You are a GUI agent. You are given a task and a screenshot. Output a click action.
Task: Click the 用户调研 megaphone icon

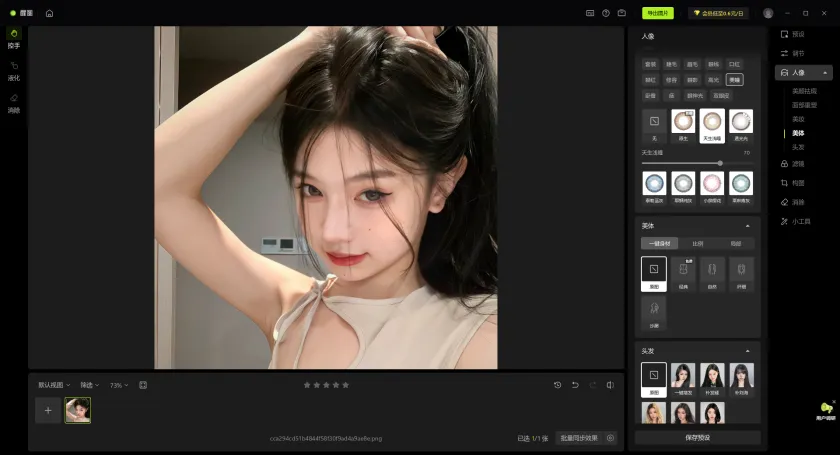pos(826,411)
